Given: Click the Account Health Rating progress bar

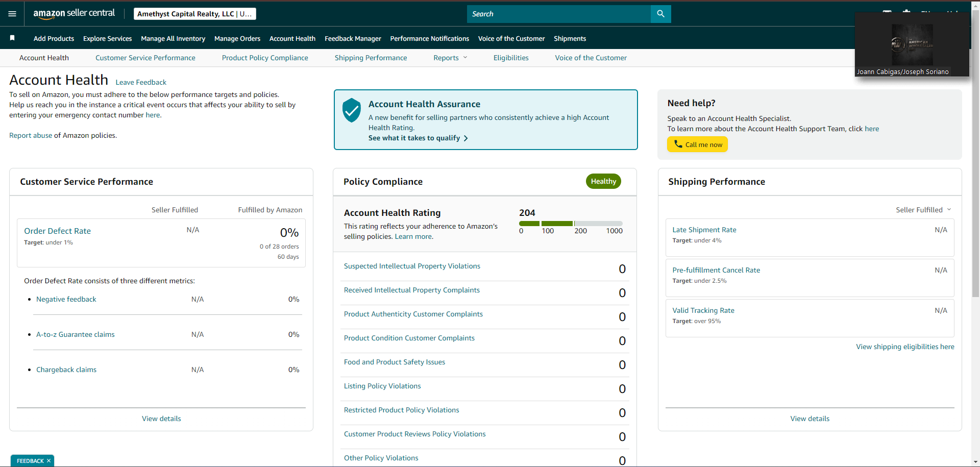Looking at the screenshot, I should (x=571, y=224).
